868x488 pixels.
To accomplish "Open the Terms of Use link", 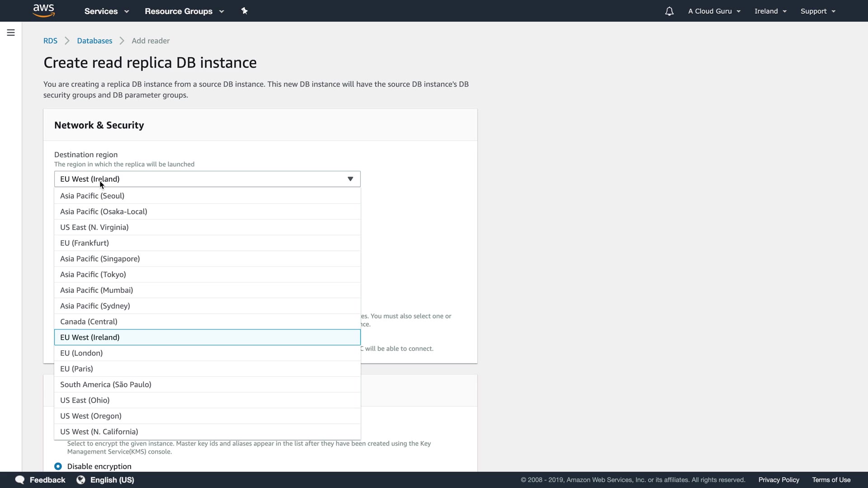I will tap(831, 480).
